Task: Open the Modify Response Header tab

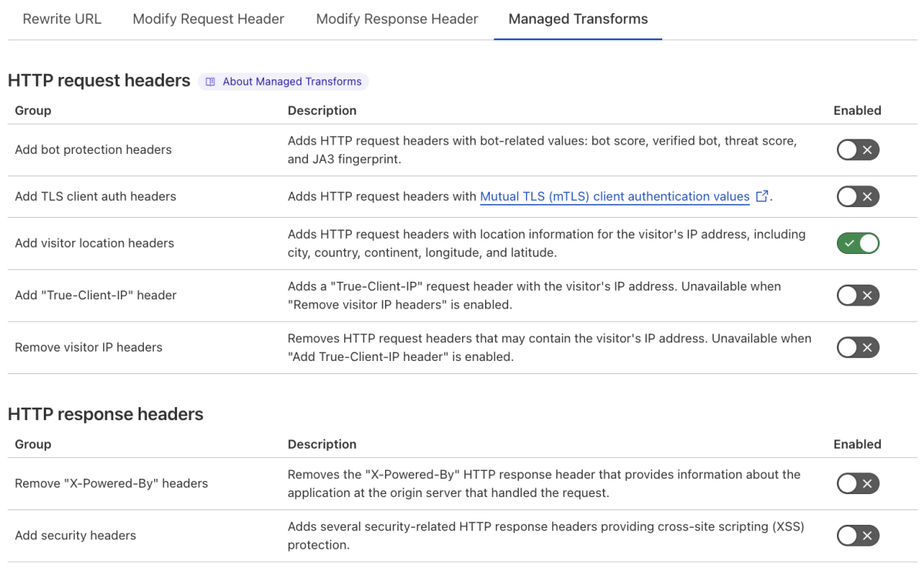Action: pos(397,18)
